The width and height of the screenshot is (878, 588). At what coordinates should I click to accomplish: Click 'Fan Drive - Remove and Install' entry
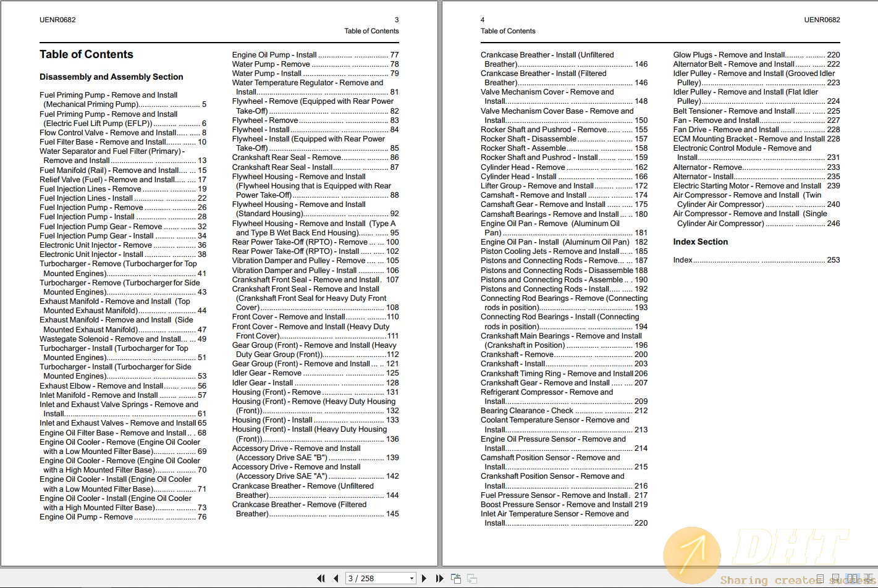coord(756,130)
